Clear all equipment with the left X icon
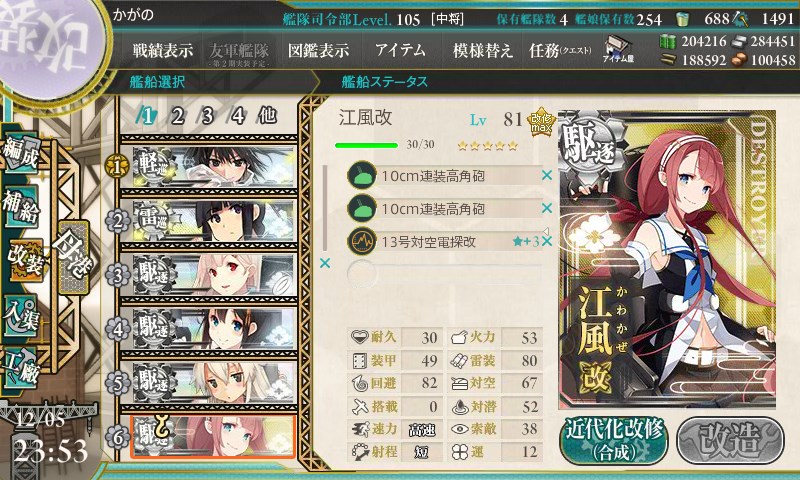This screenshot has height=480, width=800. pyautogui.click(x=324, y=263)
